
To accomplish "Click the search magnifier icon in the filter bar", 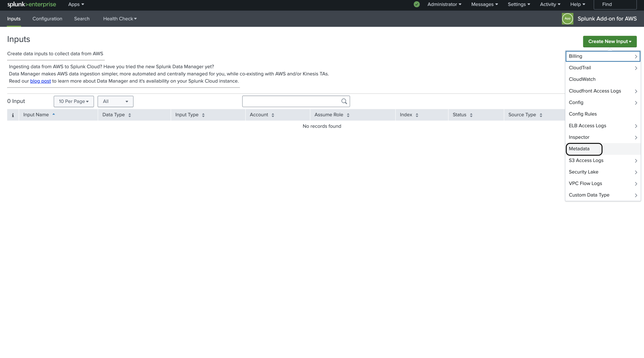I will 344,101.
